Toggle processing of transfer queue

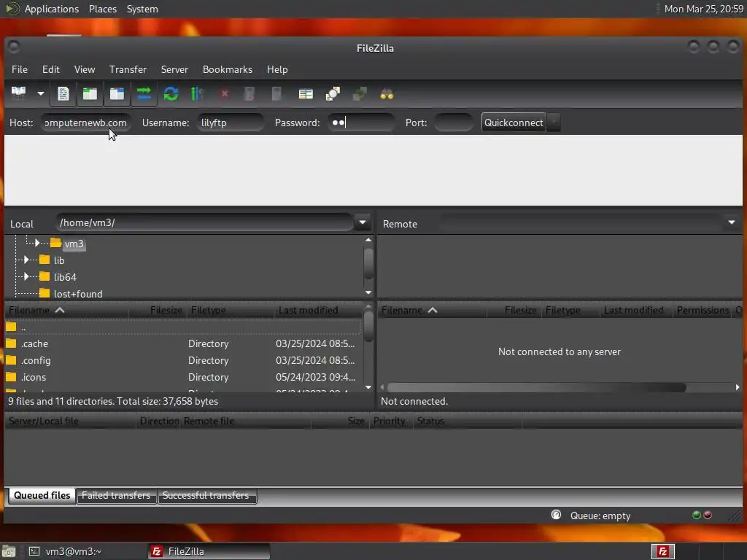click(x=197, y=93)
